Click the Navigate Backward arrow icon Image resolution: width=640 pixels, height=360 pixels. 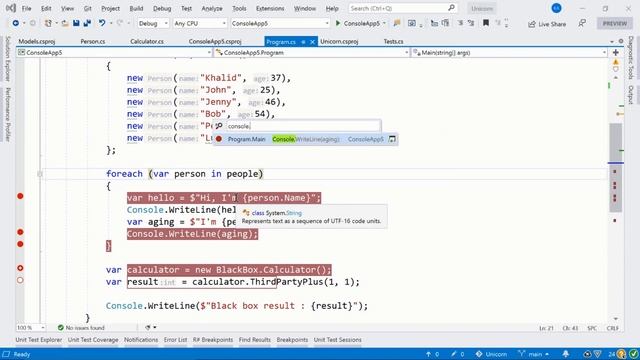16,23
